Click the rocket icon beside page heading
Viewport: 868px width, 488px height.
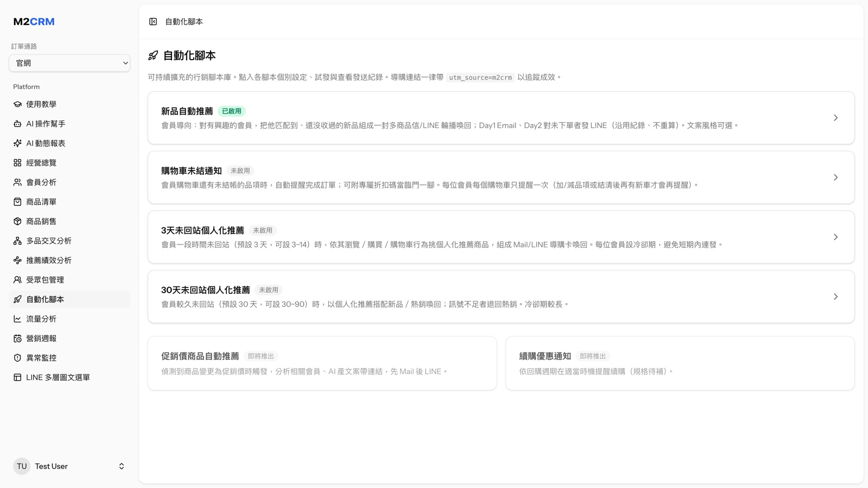[x=153, y=55]
